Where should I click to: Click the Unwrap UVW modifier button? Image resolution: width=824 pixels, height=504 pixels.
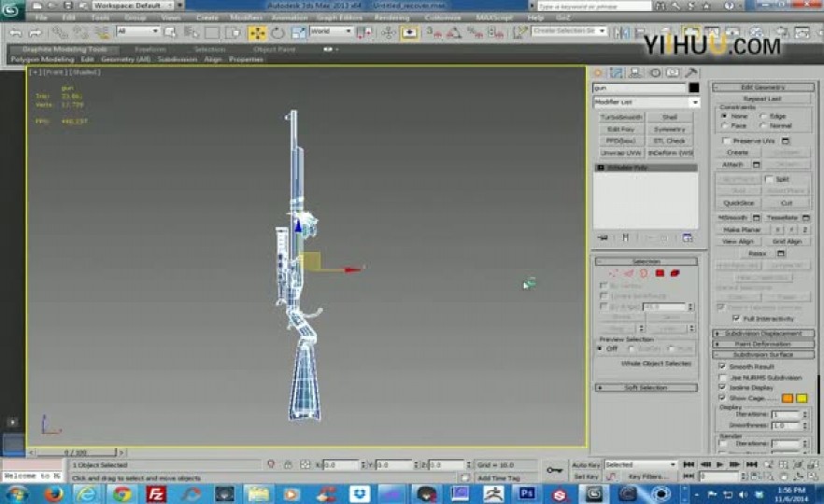[x=621, y=153]
